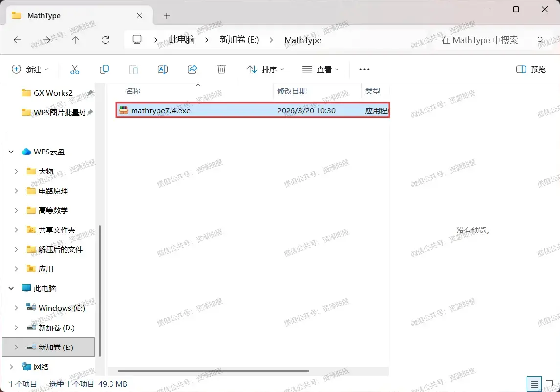The image size is (560, 392).
Task: Click the search magnifier icon
Action: click(x=541, y=40)
